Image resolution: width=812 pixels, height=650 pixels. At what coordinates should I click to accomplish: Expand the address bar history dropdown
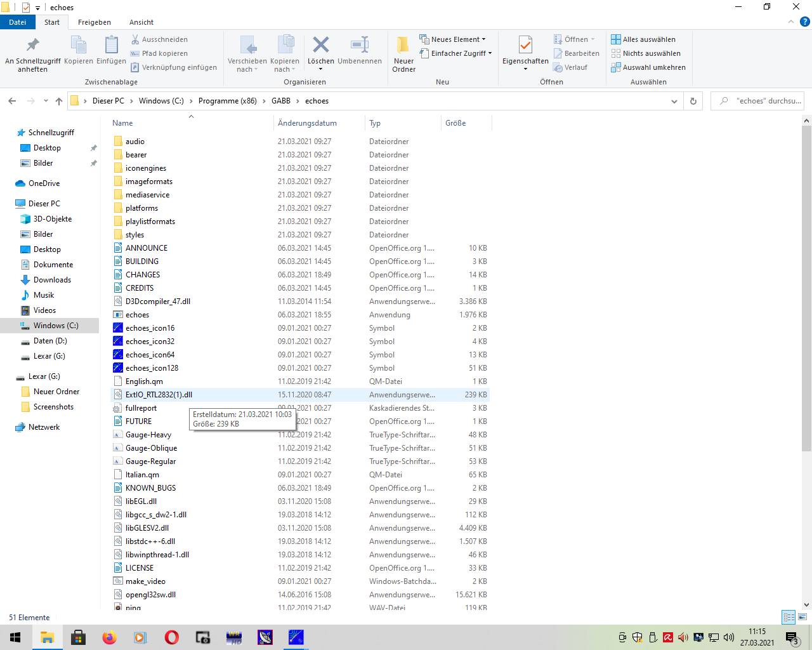674,101
